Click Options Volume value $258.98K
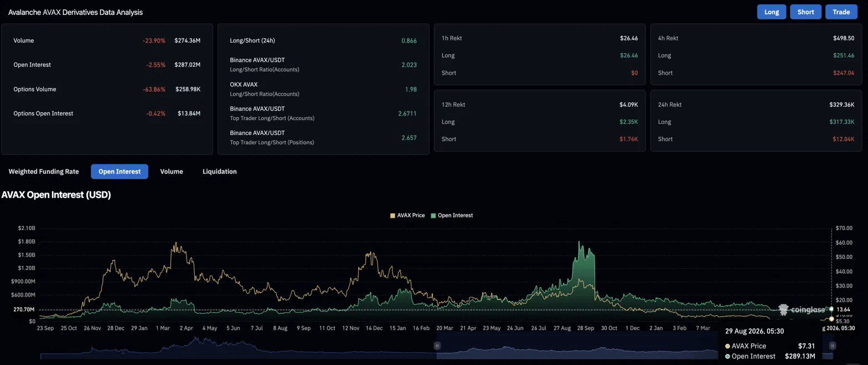Screen dimensions: 868x365 coord(188,89)
